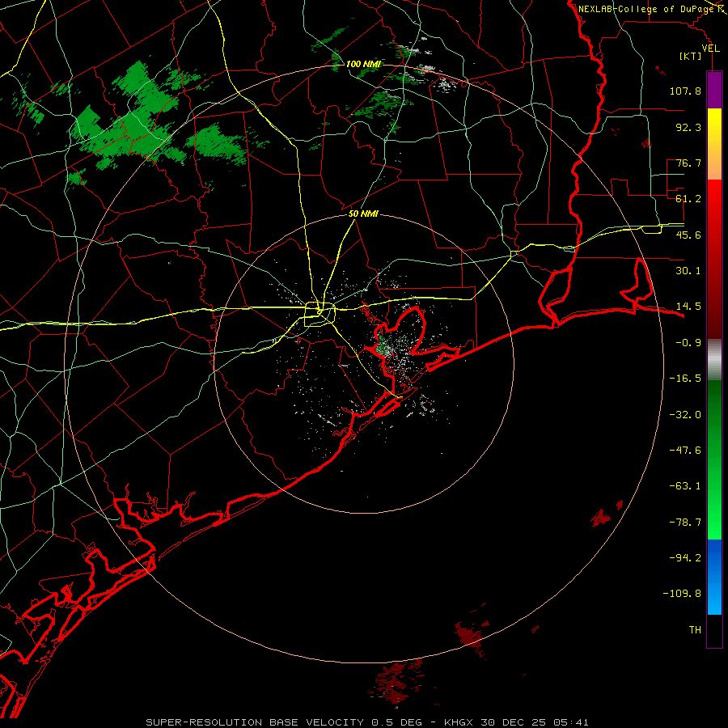The width and height of the screenshot is (728, 728).
Task: Select the -32.0 legend value
Action: [x=685, y=415]
